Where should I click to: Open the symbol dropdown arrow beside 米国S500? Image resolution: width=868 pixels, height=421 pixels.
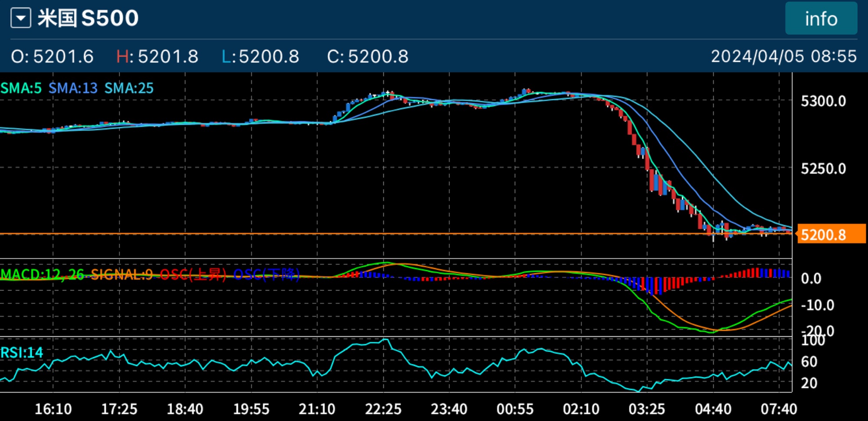pyautogui.click(x=21, y=19)
